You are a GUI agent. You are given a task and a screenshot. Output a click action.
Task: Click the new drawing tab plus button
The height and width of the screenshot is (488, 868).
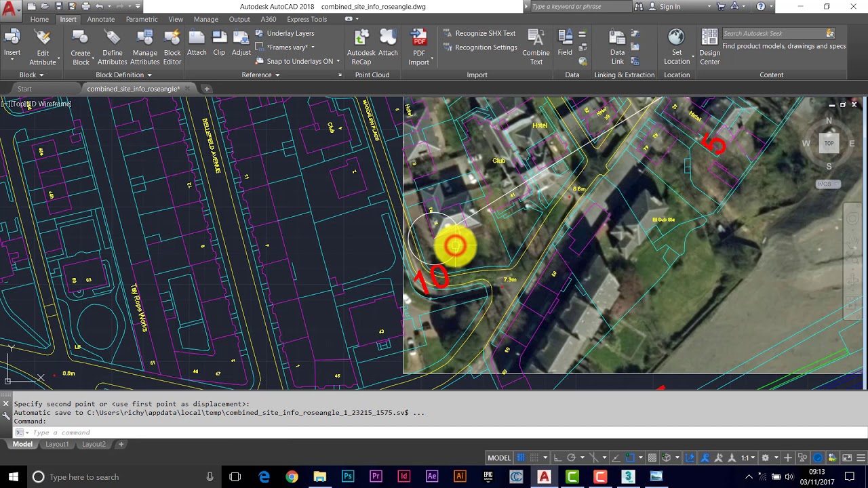coord(207,89)
